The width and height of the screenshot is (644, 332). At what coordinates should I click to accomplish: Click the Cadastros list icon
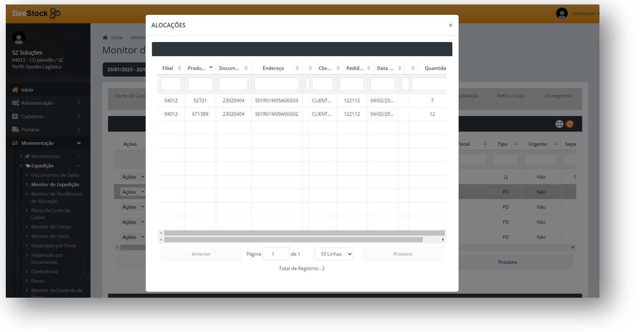coord(15,117)
